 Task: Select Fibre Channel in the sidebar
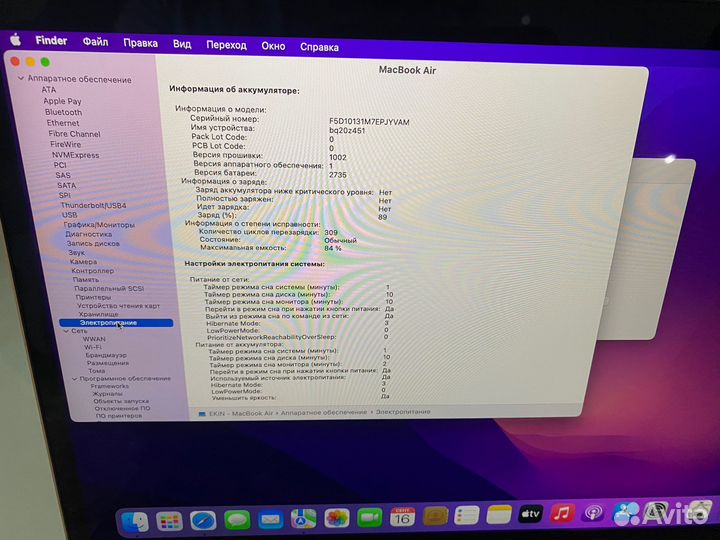pyautogui.click(x=74, y=134)
